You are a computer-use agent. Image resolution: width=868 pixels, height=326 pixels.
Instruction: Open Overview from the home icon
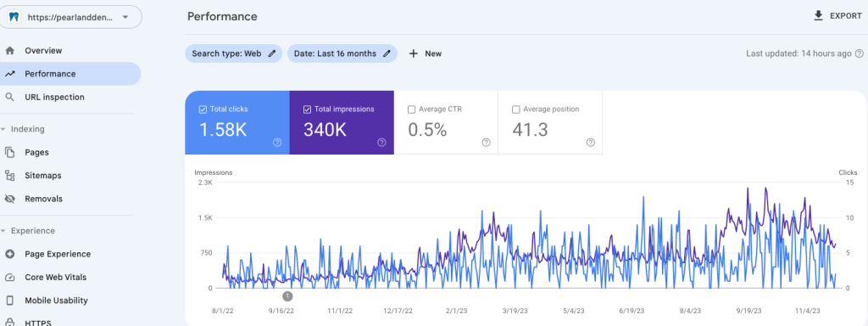[x=9, y=50]
